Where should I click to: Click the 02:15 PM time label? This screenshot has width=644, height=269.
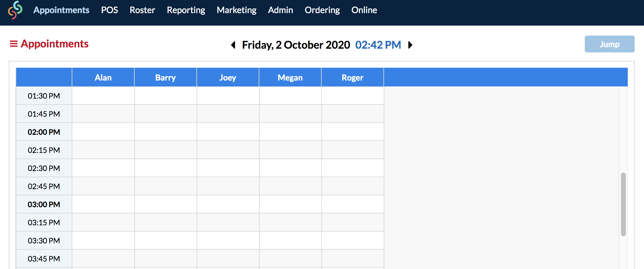pos(44,150)
